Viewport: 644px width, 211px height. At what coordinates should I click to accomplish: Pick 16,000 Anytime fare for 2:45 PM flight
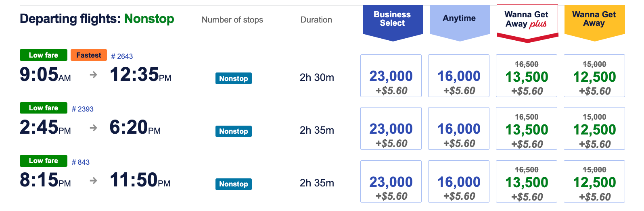[x=459, y=129]
